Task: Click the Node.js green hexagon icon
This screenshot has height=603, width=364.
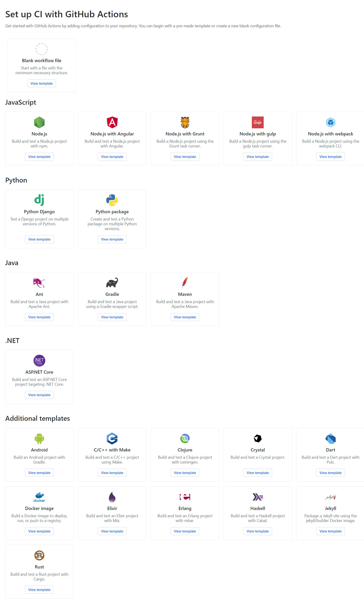Action: [x=39, y=122]
